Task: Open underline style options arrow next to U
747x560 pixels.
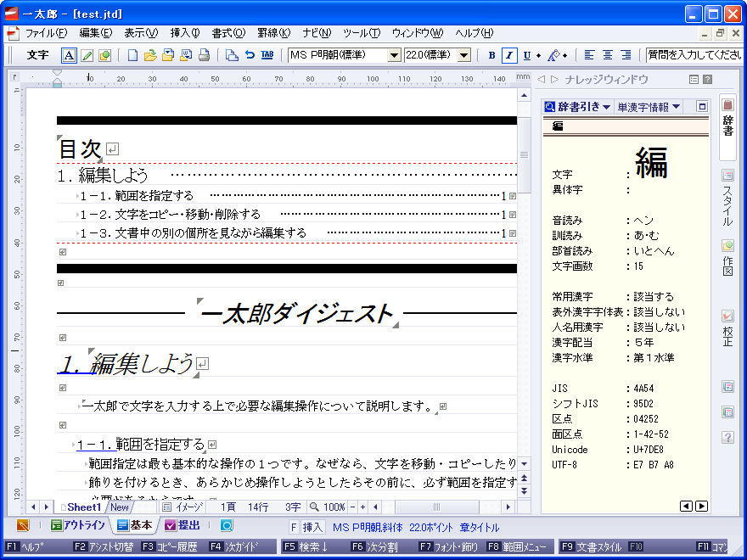Action: 538,56
